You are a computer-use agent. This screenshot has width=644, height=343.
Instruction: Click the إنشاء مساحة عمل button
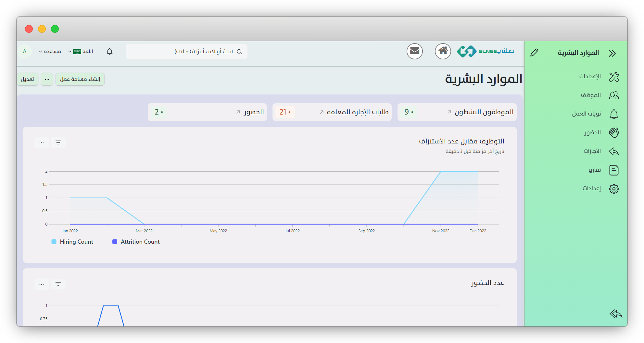coord(80,79)
